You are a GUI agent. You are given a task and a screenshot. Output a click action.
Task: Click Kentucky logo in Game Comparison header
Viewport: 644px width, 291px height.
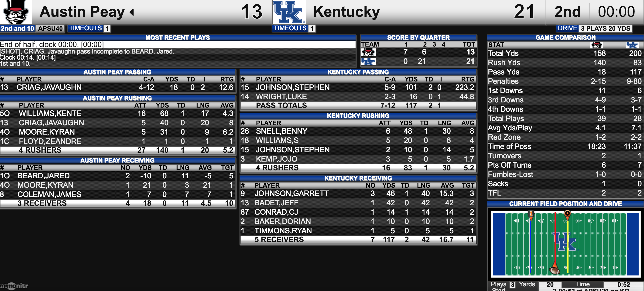[x=632, y=45]
